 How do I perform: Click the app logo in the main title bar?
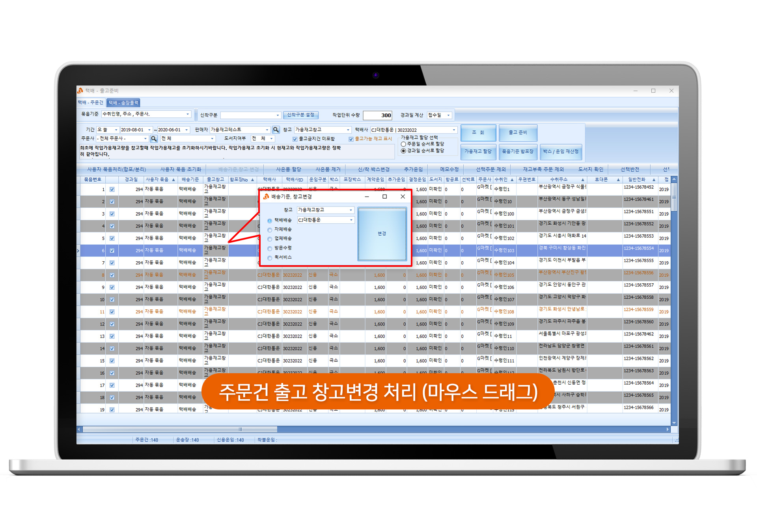(x=80, y=91)
